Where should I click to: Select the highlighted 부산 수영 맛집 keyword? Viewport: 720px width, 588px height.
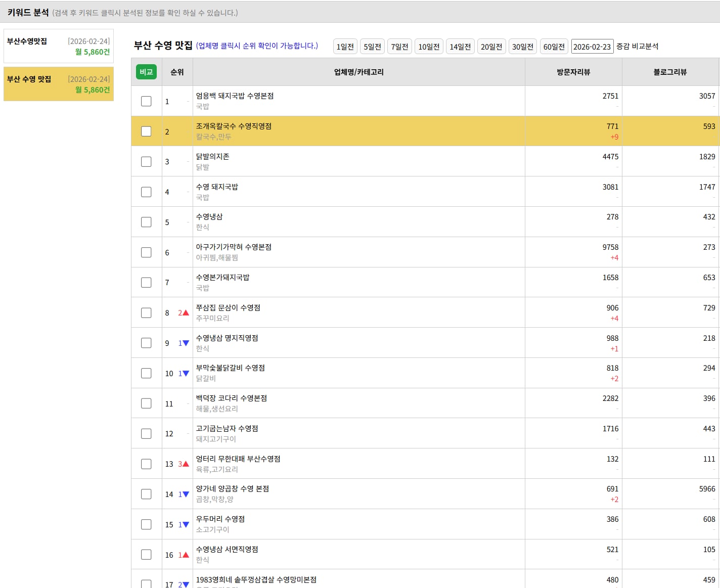[58, 84]
